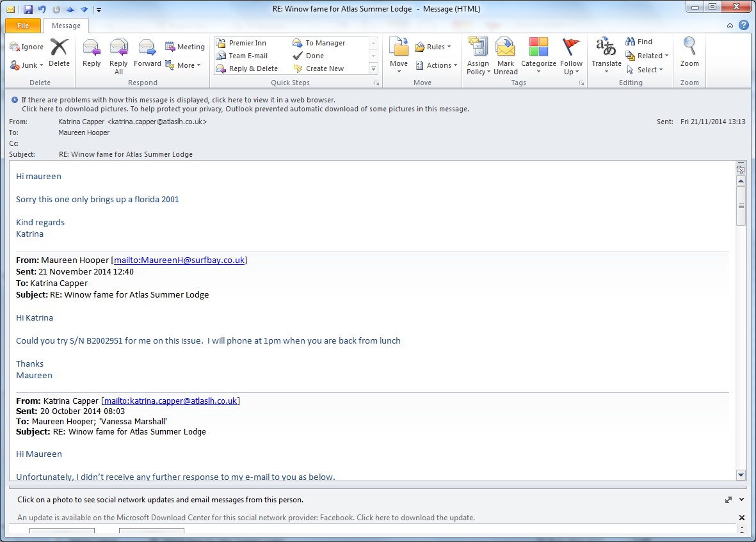Customize Quick Access Toolbar dropdown
Image resolution: width=756 pixels, height=542 pixels.
(x=99, y=10)
